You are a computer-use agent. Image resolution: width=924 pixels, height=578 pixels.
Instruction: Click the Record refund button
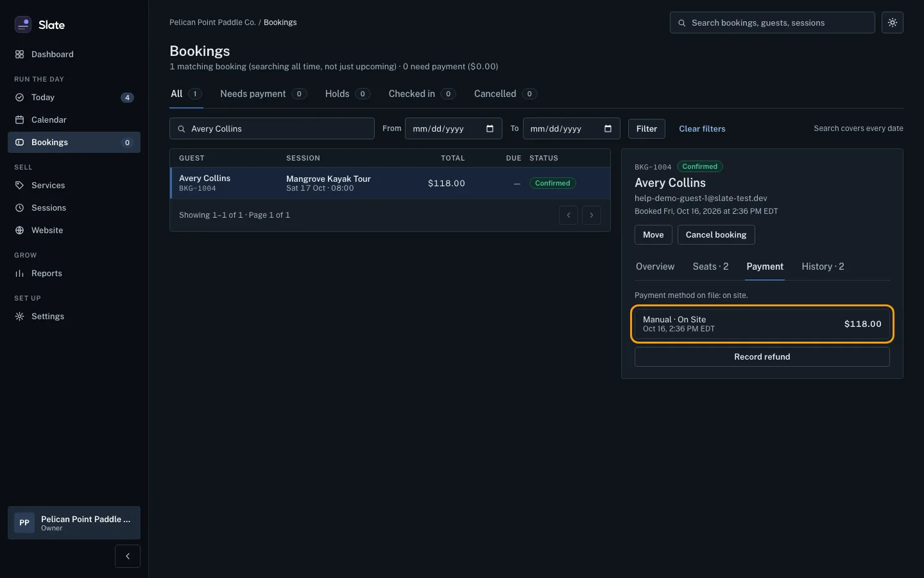click(762, 357)
